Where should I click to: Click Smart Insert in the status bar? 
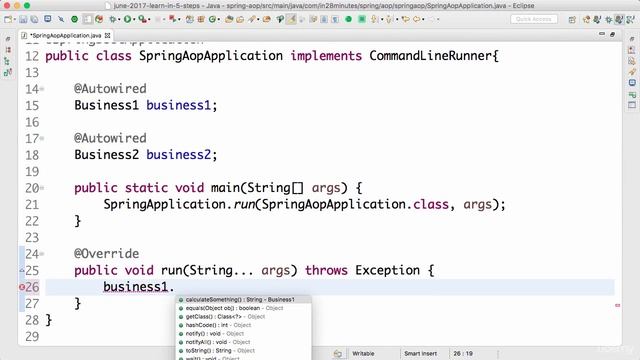pyautogui.click(x=420, y=353)
